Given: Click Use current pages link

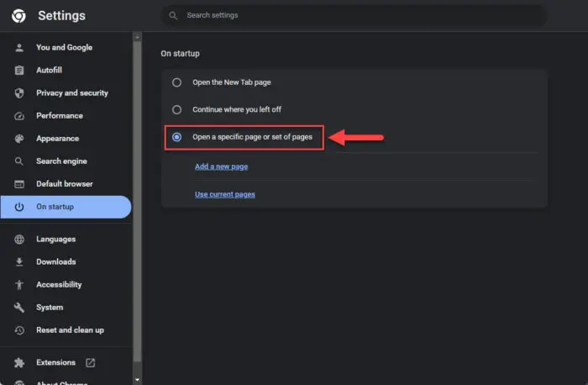Looking at the screenshot, I should point(224,194).
